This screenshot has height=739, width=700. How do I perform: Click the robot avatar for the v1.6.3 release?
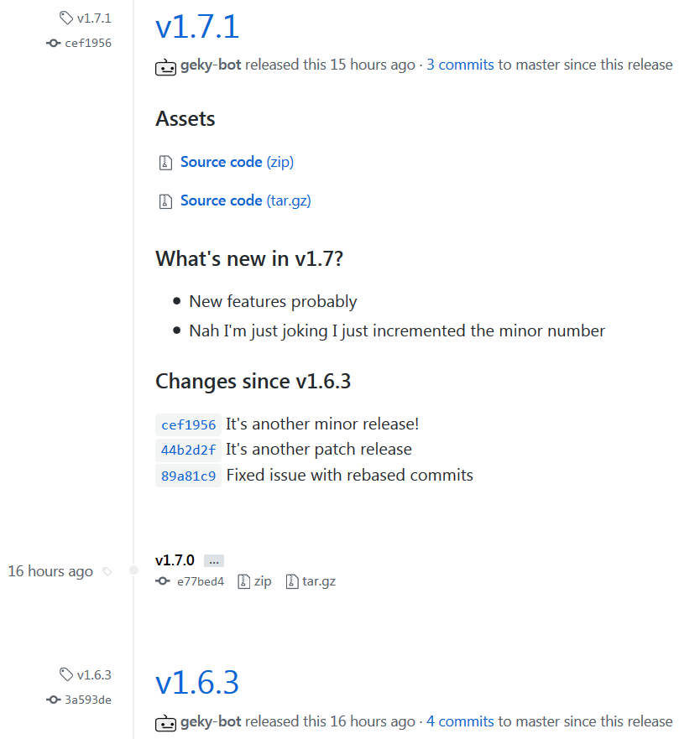(x=165, y=721)
